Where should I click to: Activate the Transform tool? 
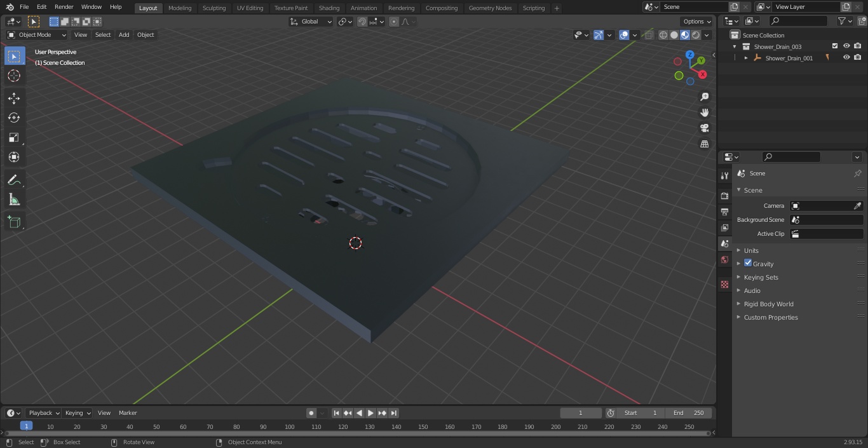click(x=14, y=157)
